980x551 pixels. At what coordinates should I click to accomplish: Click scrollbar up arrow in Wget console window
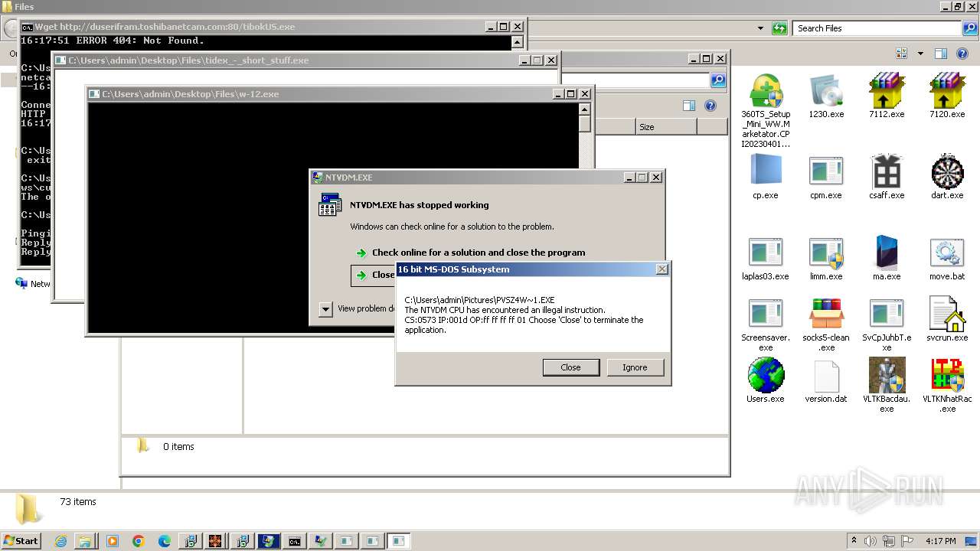(x=518, y=42)
